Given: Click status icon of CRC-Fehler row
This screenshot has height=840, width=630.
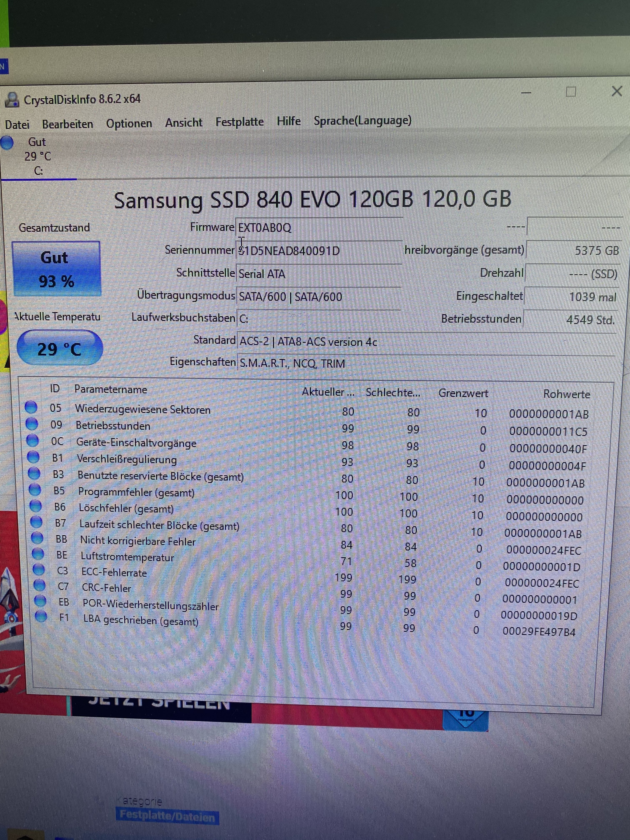Looking at the screenshot, I should pyautogui.click(x=39, y=585).
